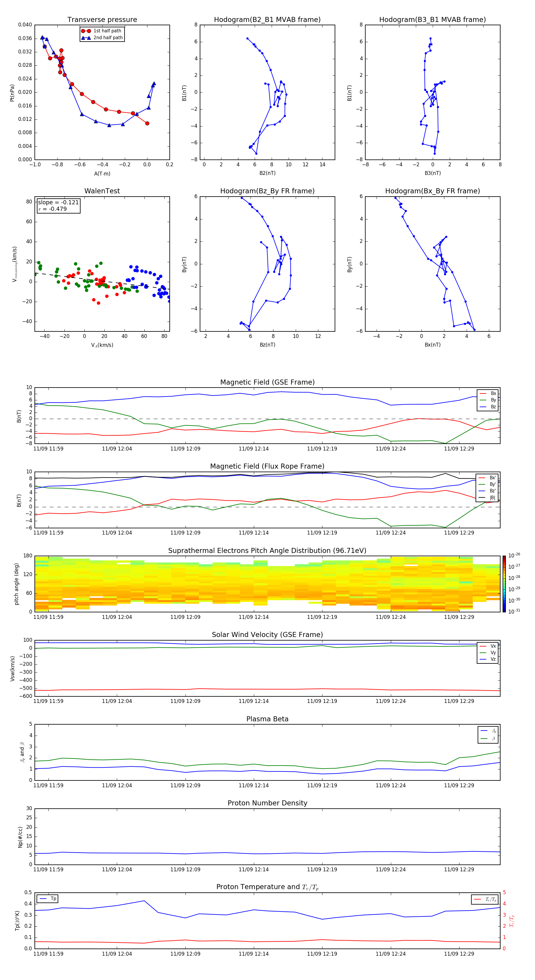535x980 pixels.
Task: Select '2nd half path' legend entry
Action: [102, 38]
